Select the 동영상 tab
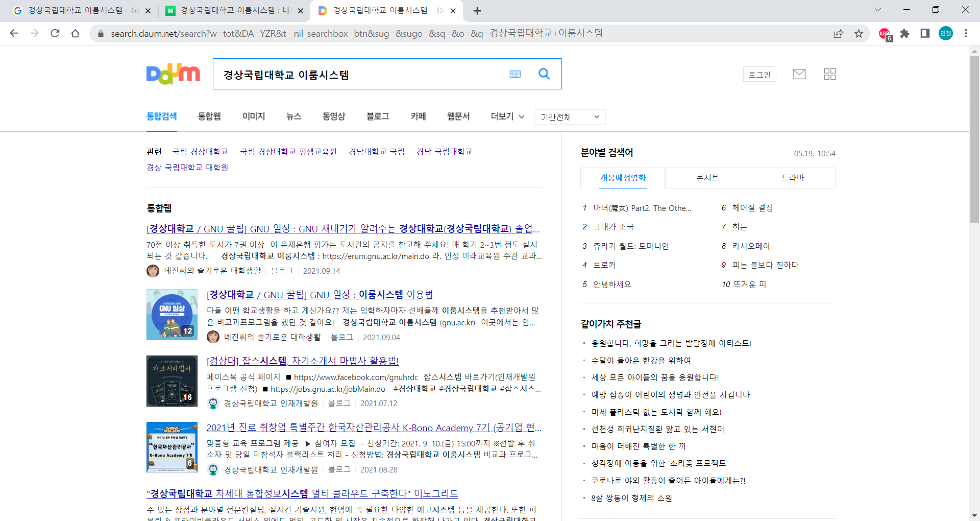Viewport: 980px width, 521px height. 333,116
